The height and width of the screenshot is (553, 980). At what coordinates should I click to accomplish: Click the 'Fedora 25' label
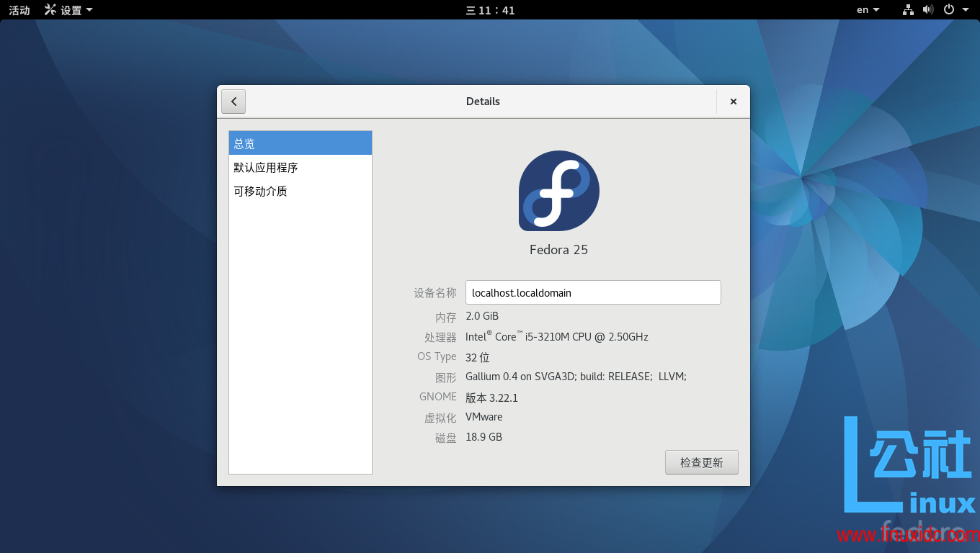(x=558, y=250)
